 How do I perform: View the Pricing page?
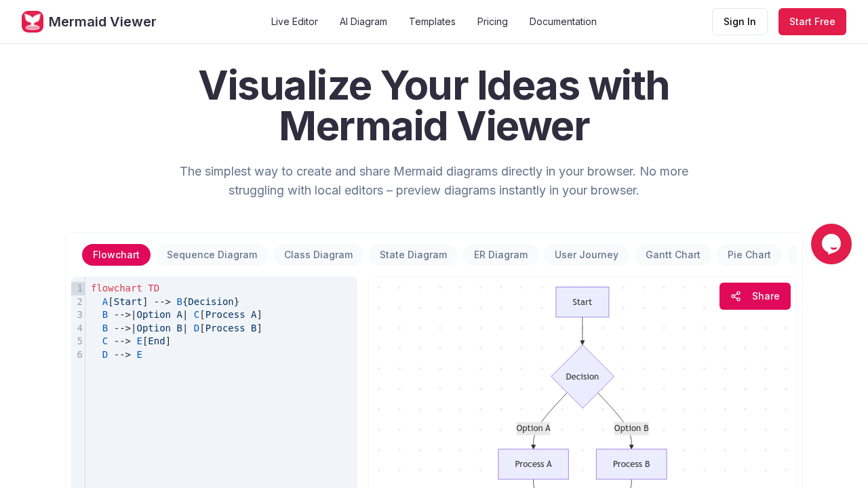point(492,22)
